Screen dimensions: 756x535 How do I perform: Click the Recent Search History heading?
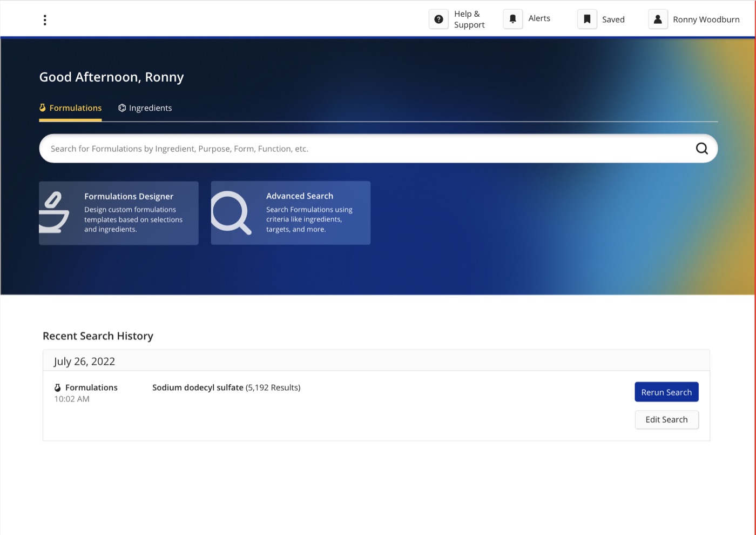coord(98,336)
